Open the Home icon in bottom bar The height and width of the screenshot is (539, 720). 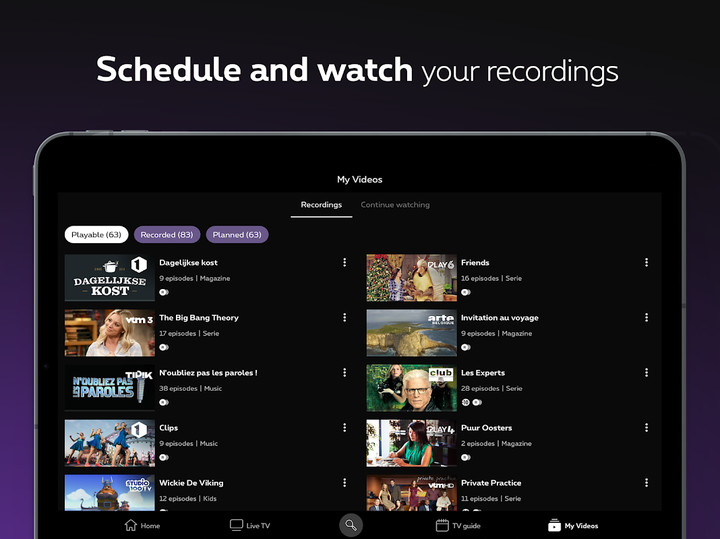click(x=130, y=525)
